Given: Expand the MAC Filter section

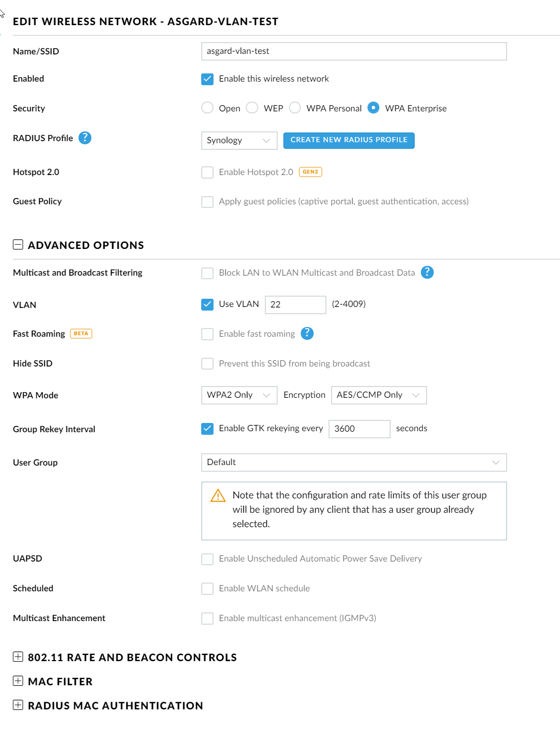Looking at the screenshot, I should [18, 681].
